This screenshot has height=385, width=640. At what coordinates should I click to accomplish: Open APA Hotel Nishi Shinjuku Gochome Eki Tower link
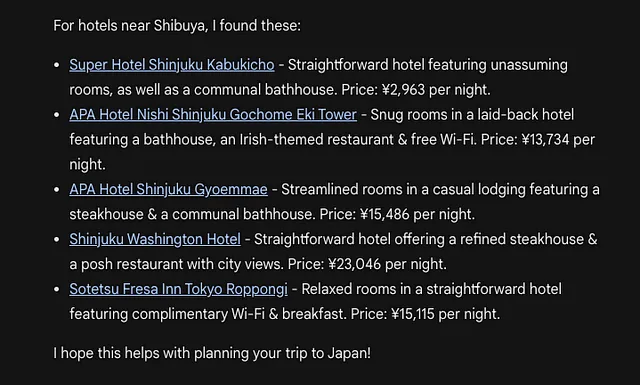213,115
